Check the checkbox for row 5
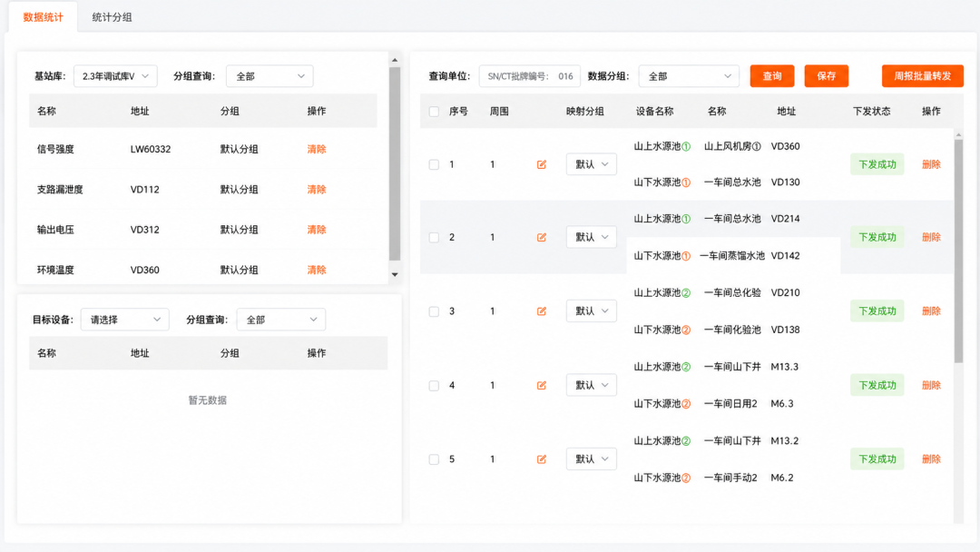980x552 pixels. (x=434, y=458)
